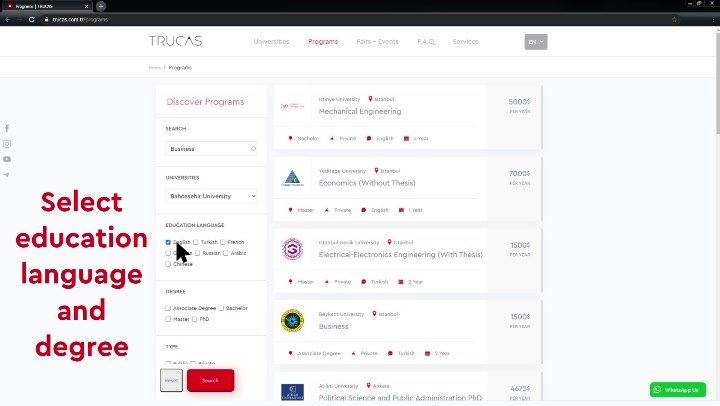Go back in browser history

point(7,19)
